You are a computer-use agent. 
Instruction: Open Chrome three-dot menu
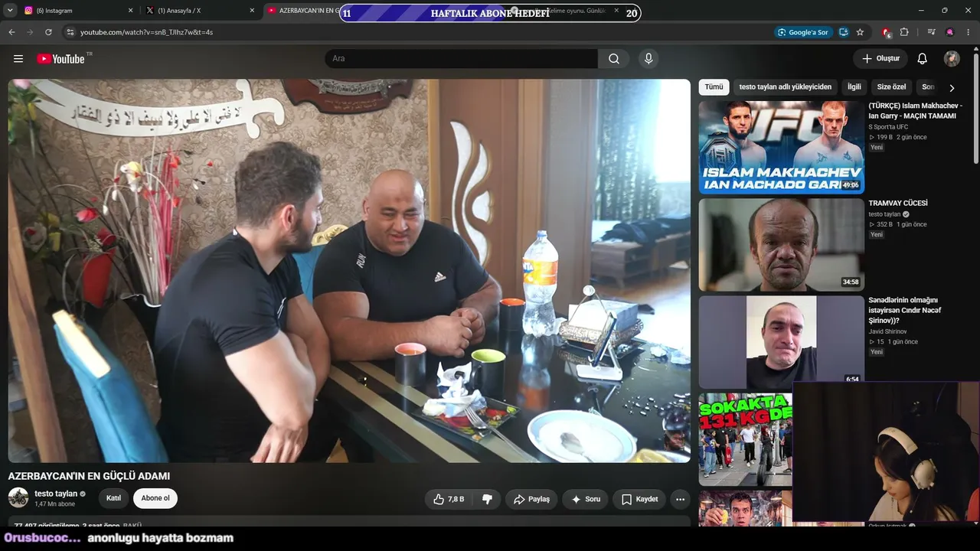[x=969, y=32]
